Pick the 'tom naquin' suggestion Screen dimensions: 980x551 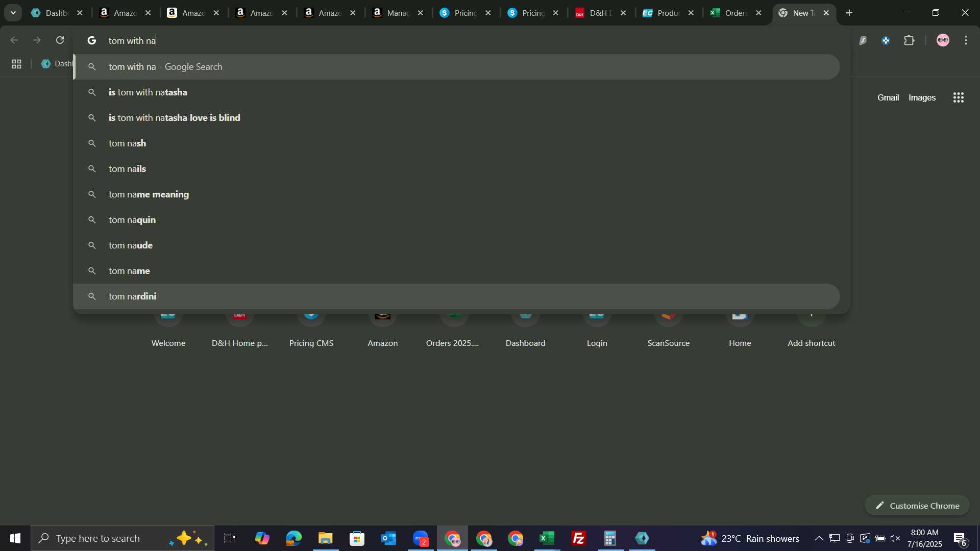tap(457, 220)
